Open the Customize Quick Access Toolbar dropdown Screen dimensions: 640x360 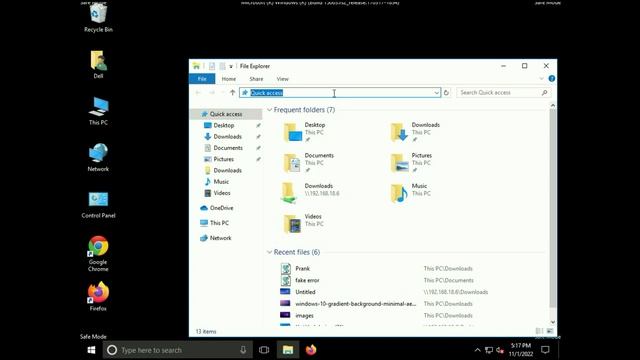pyautogui.click(x=231, y=66)
